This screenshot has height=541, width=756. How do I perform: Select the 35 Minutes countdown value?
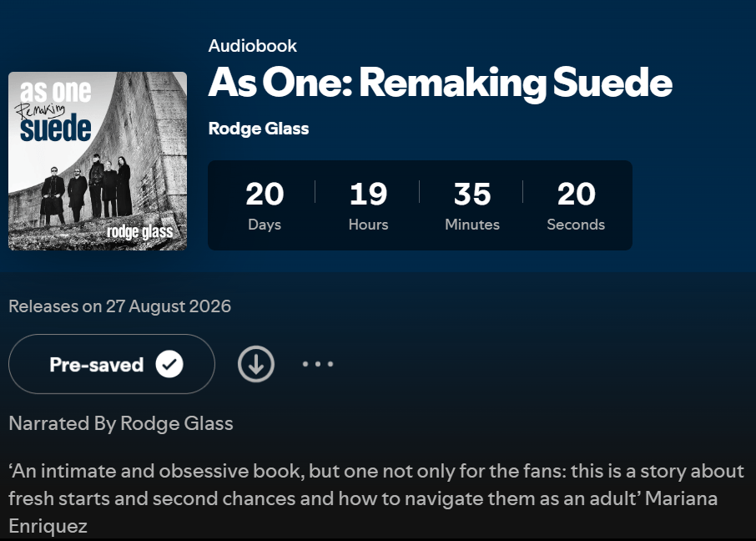[x=472, y=194]
